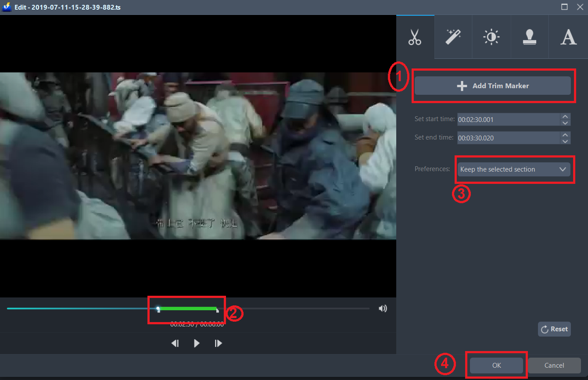Open the stamp Watermark tab
588x380 pixels.
[530, 37]
